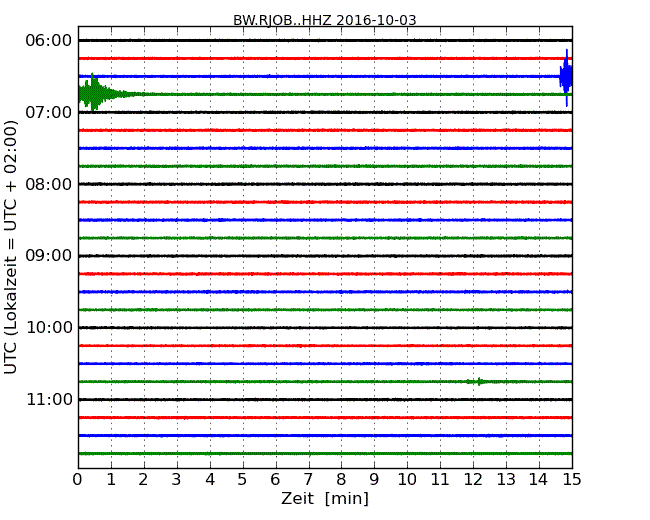Click x-axis tick label 5

(242, 479)
